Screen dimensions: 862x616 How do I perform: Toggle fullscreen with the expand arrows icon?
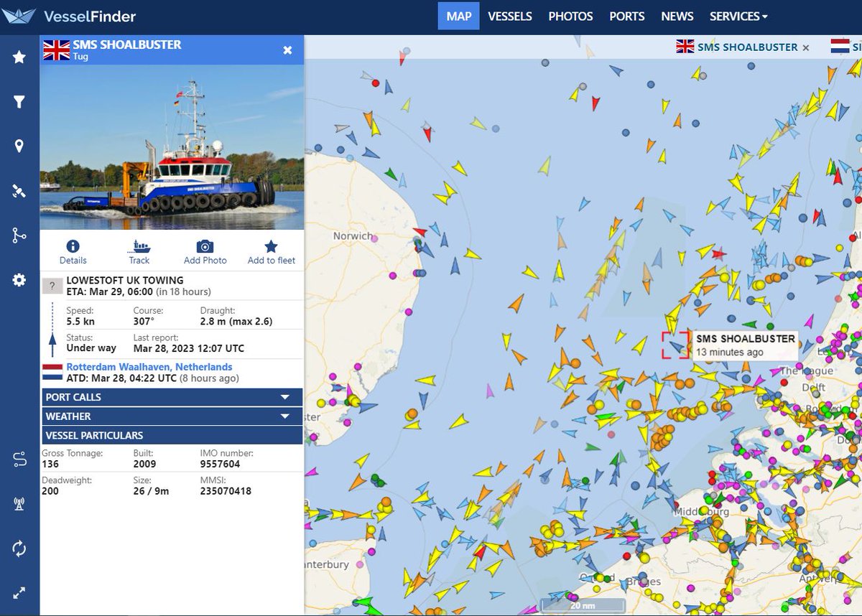click(19, 593)
